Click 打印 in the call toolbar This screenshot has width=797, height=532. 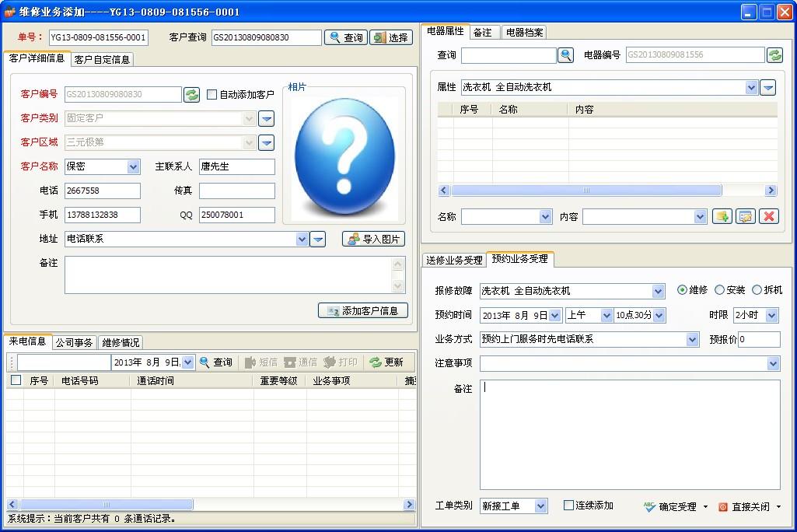(341, 362)
